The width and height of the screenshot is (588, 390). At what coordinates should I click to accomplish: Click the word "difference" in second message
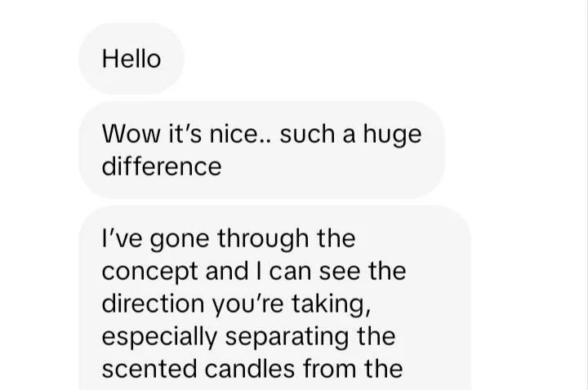click(x=162, y=166)
